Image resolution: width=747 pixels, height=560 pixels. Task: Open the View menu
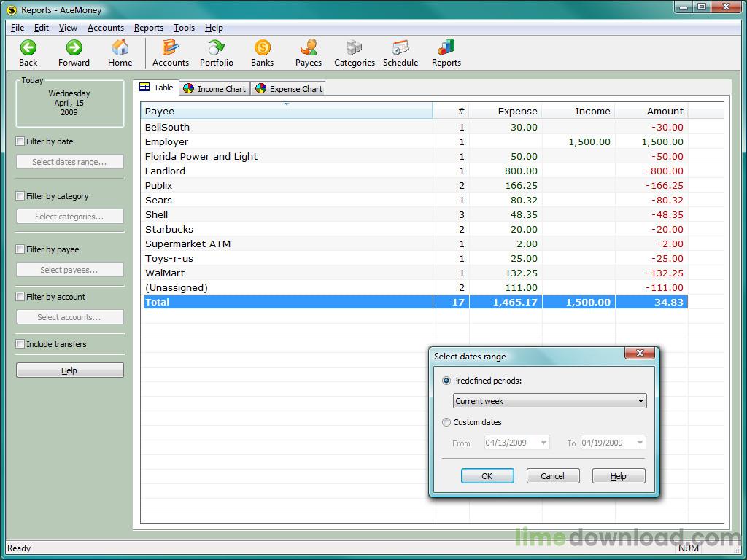(68, 28)
